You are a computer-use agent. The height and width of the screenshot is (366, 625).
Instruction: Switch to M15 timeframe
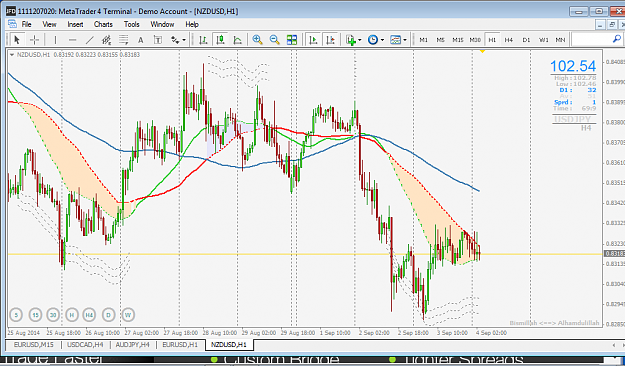tap(458, 40)
